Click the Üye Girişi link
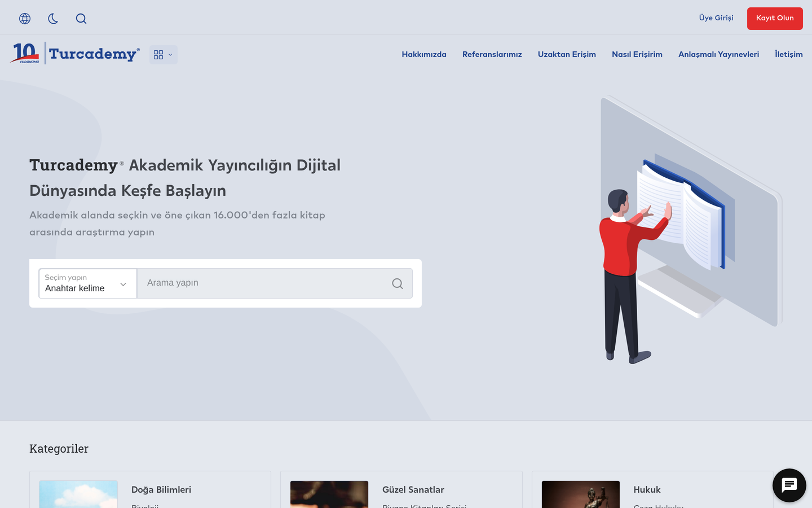 (716, 18)
